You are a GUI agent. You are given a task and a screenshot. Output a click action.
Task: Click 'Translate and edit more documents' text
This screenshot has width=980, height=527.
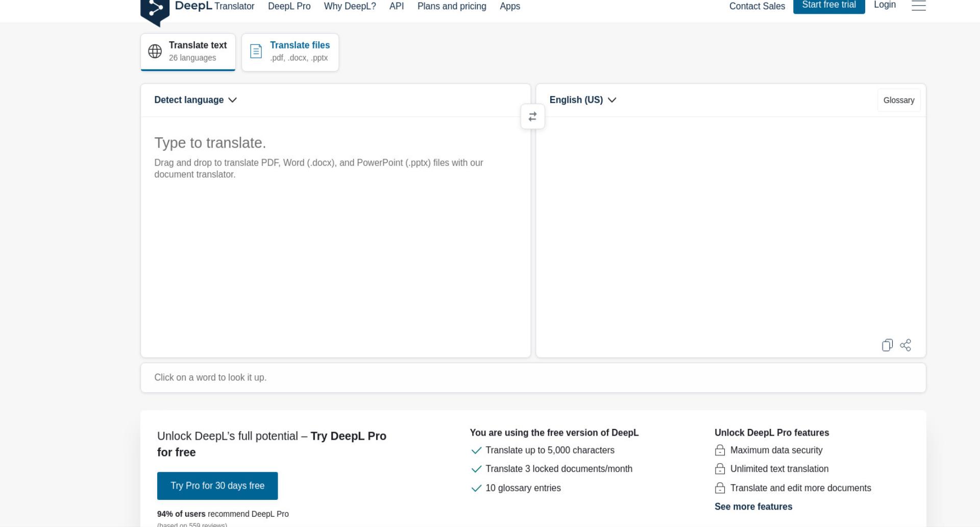click(801, 488)
